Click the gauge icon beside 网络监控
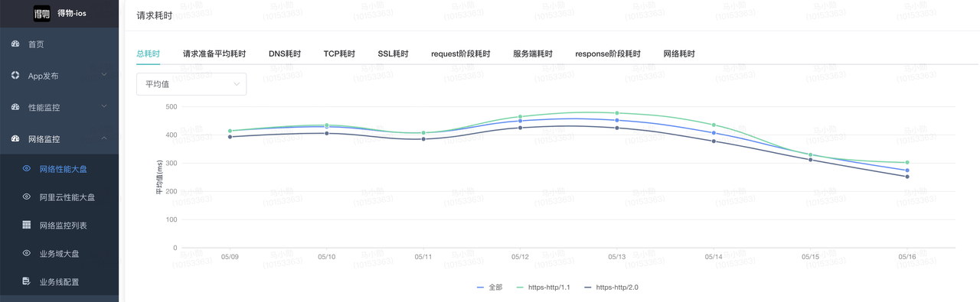 coord(15,139)
